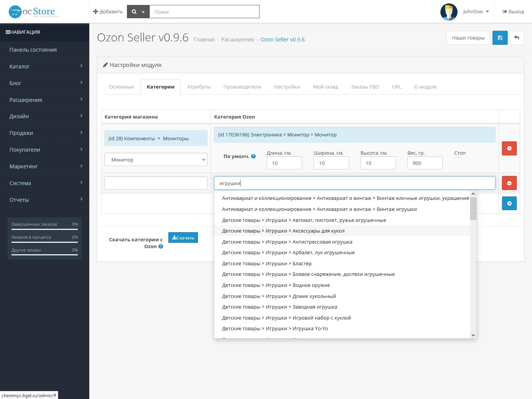Open Панель состояния in sidebar

[44, 50]
